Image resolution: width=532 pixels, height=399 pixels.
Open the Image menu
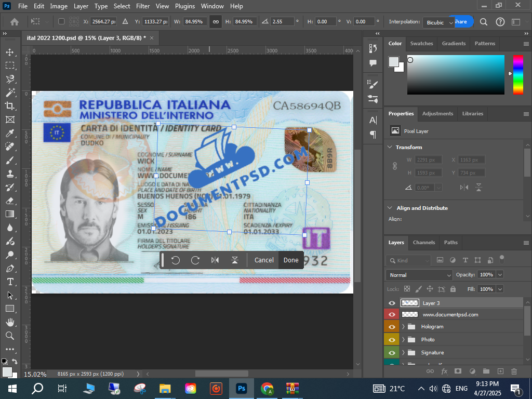point(59,6)
